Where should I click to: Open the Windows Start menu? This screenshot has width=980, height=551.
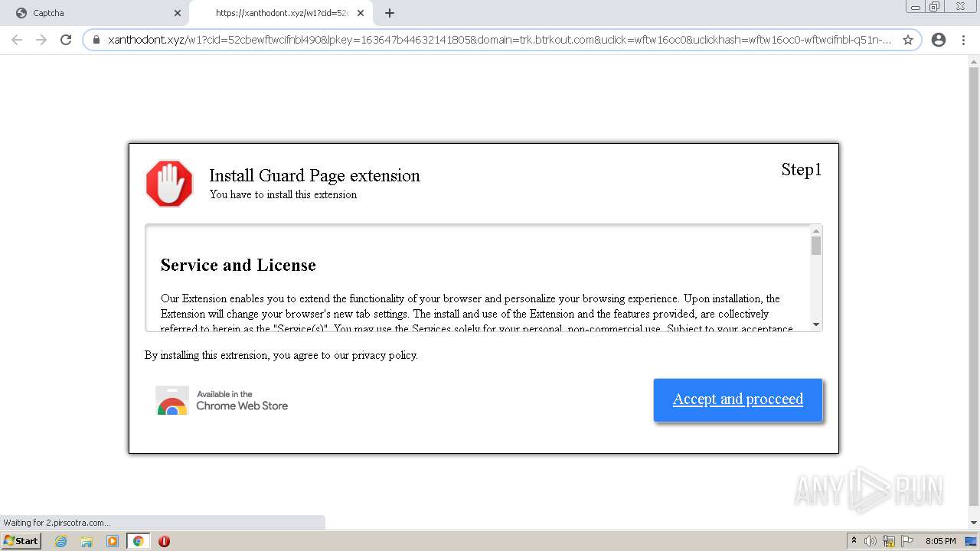[21, 541]
